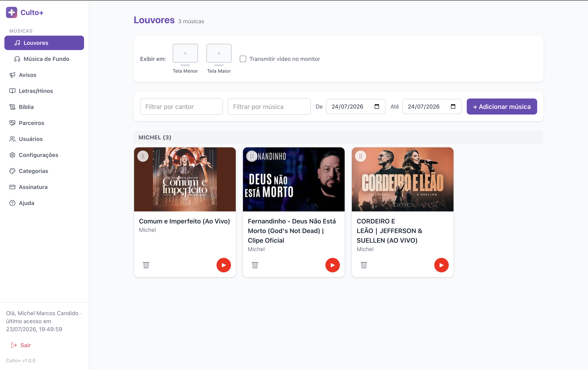588x370 pixels.
Task: Open Configurações from the sidebar
Action: click(x=44, y=155)
